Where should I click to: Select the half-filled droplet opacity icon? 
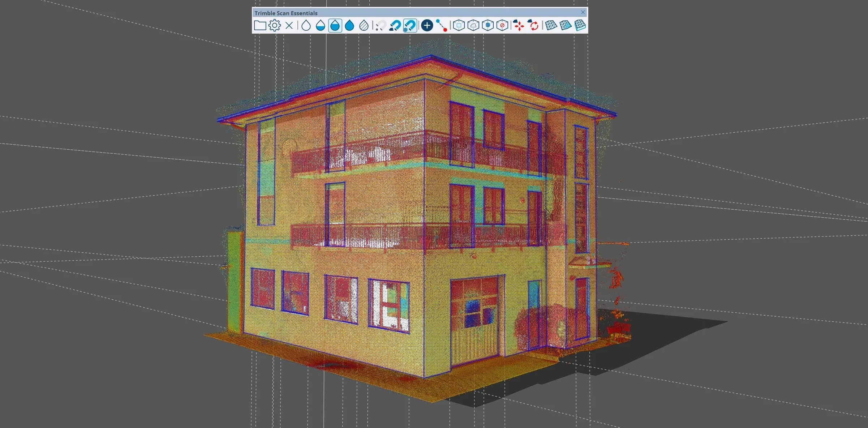pyautogui.click(x=321, y=26)
